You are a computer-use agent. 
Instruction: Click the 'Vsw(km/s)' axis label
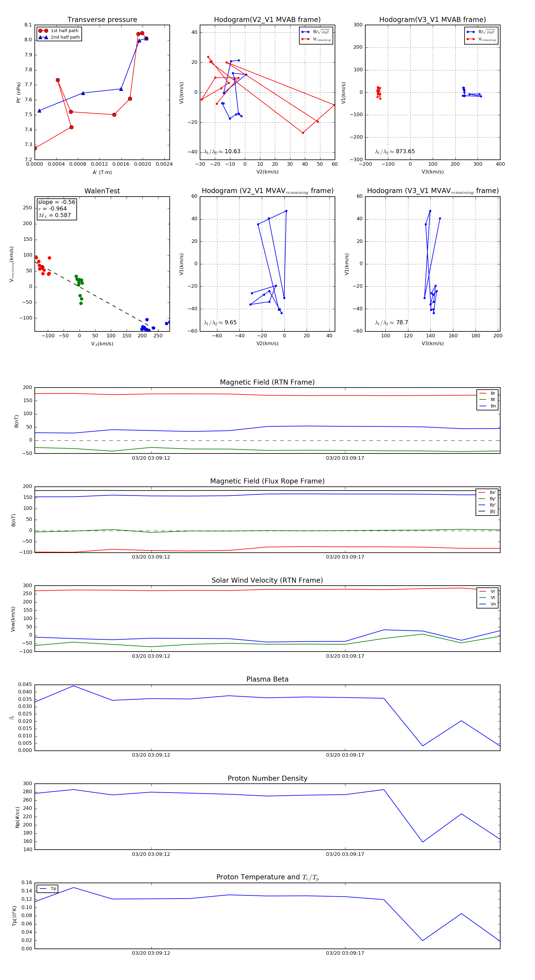tap(13, 619)
